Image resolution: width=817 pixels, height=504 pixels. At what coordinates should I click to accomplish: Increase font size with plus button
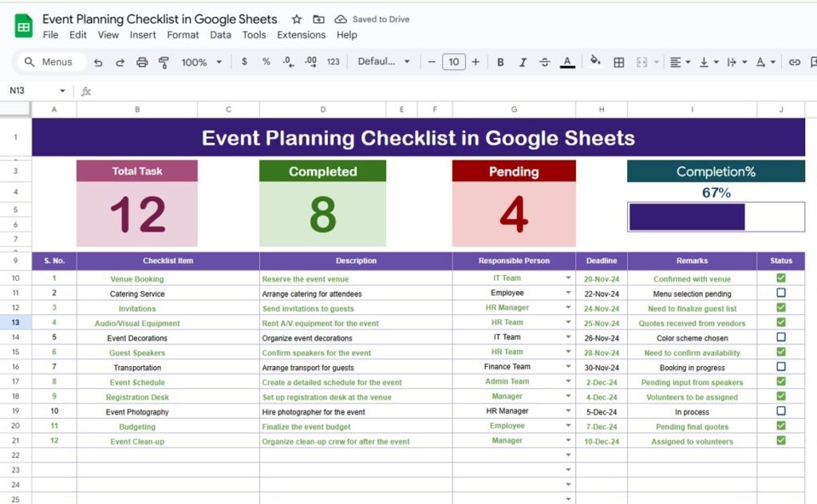pos(476,62)
